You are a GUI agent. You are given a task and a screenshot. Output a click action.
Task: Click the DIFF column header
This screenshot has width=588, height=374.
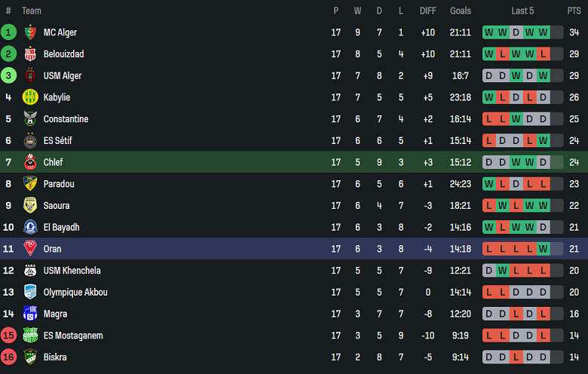[427, 11]
